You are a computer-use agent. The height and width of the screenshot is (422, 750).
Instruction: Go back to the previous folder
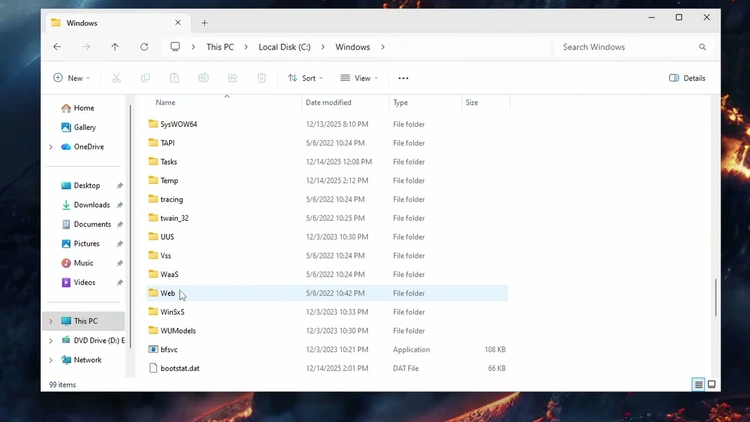57,47
